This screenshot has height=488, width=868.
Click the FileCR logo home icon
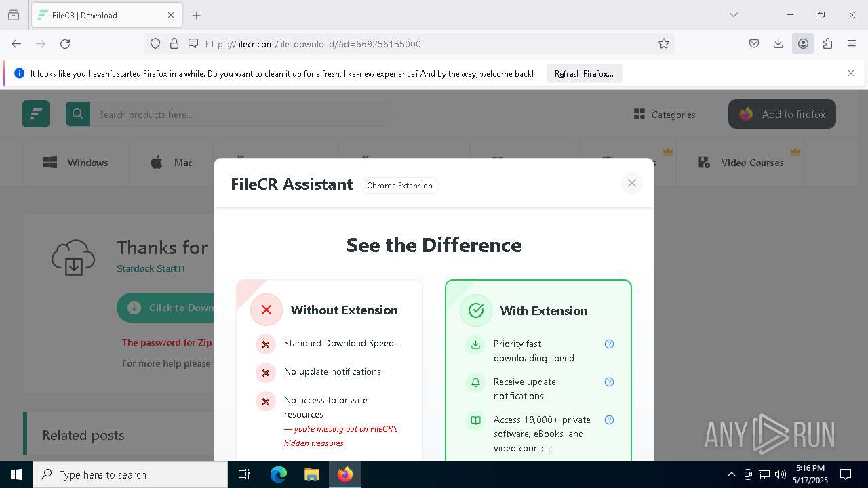coord(36,114)
